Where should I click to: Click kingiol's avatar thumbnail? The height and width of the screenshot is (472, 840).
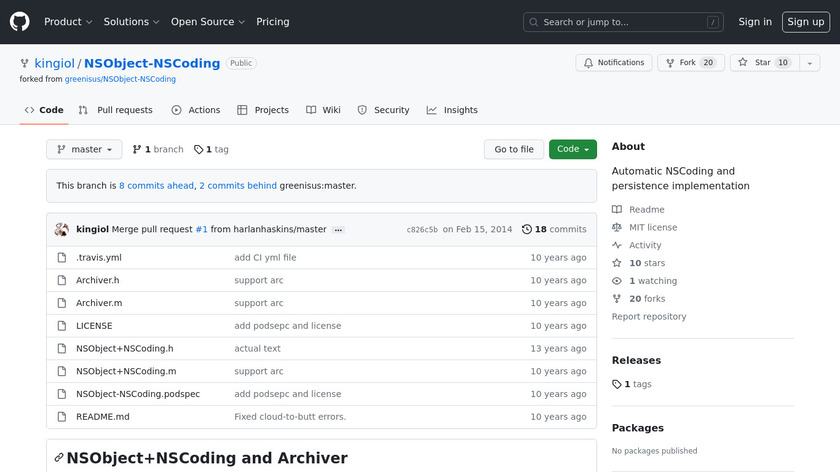pos(62,229)
